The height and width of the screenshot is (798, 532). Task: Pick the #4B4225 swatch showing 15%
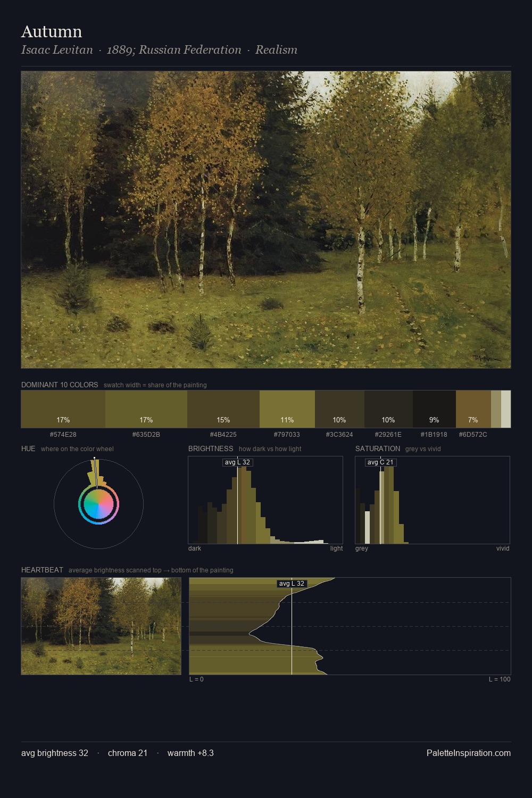(x=223, y=409)
